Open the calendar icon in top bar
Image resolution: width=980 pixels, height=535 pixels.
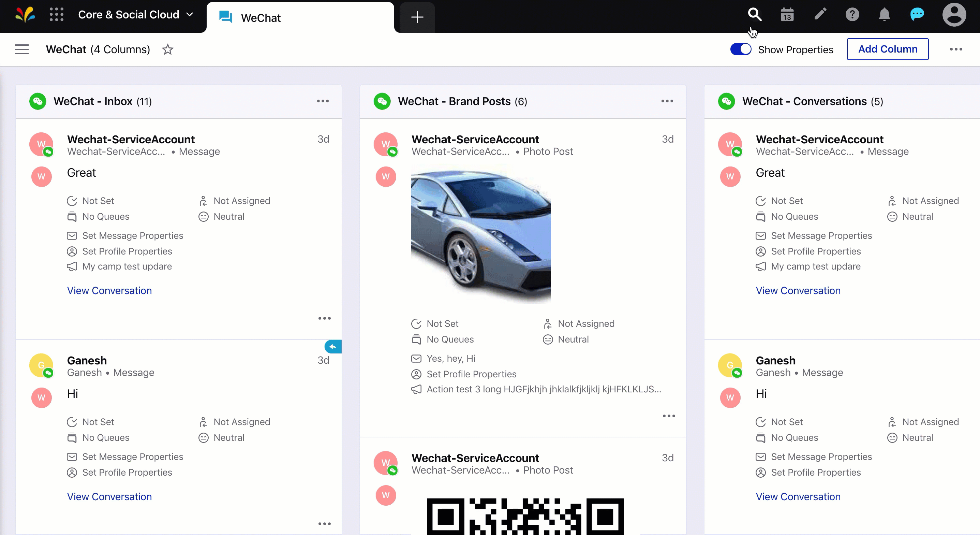click(787, 14)
